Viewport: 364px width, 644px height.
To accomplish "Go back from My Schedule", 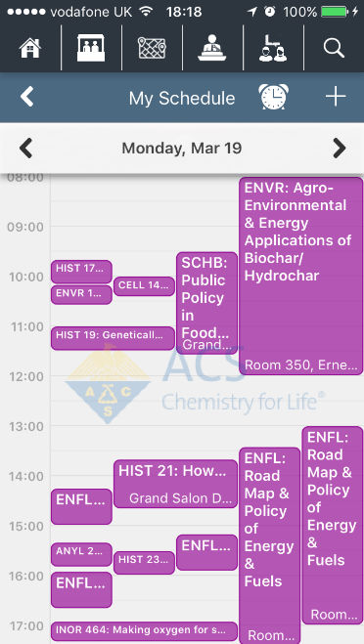I will (27, 98).
